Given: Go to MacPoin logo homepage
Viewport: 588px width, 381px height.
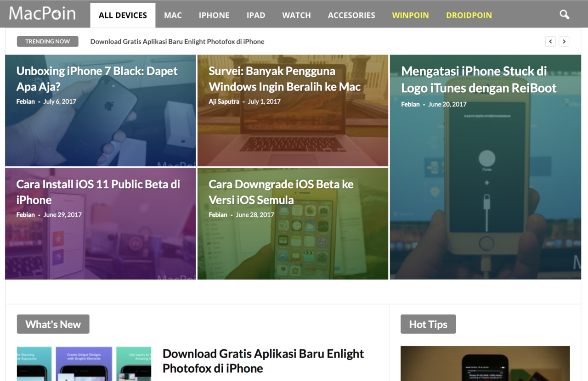Looking at the screenshot, I should (42, 14).
